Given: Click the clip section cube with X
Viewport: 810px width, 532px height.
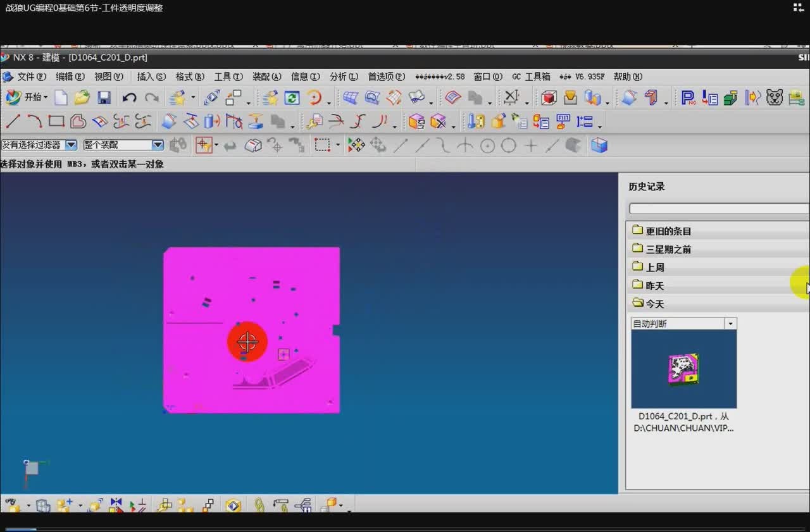Looking at the screenshot, I should (x=437, y=121).
